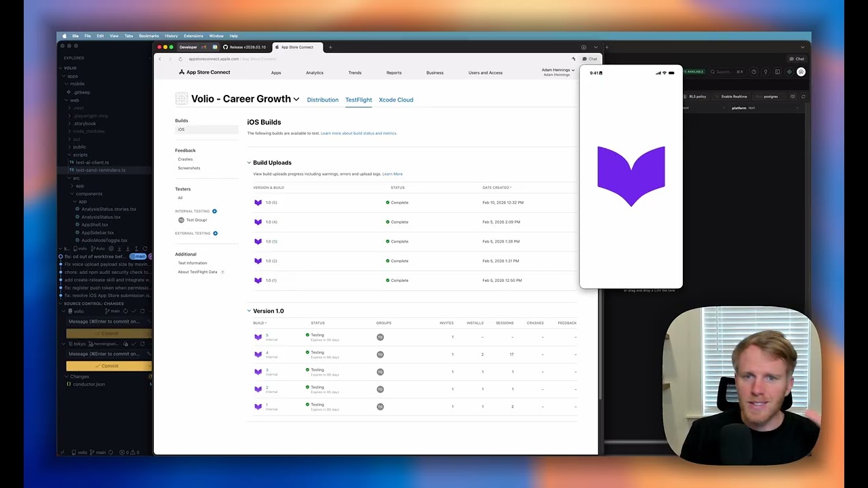Click errors and warnings count in status bar
Screen dimensions: 868x488
coord(129,452)
